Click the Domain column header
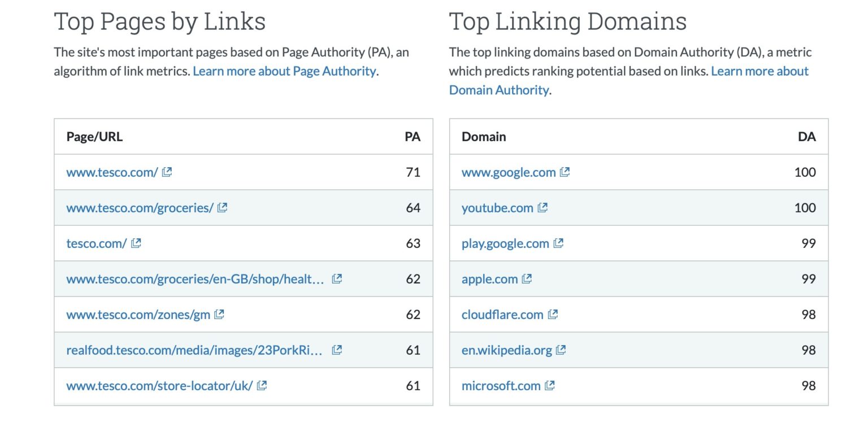The image size is (868, 423). 483,137
